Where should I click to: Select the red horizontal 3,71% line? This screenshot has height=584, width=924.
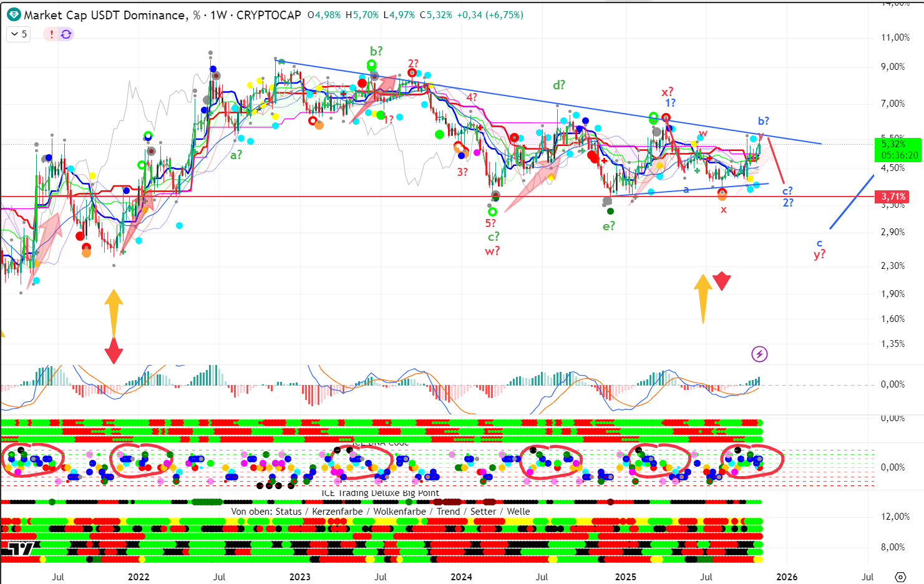pyautogui.click(x=374, y=197)
